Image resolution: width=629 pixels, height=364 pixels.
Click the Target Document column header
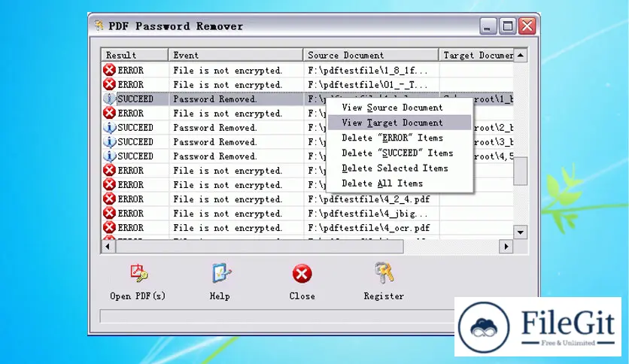476,55
